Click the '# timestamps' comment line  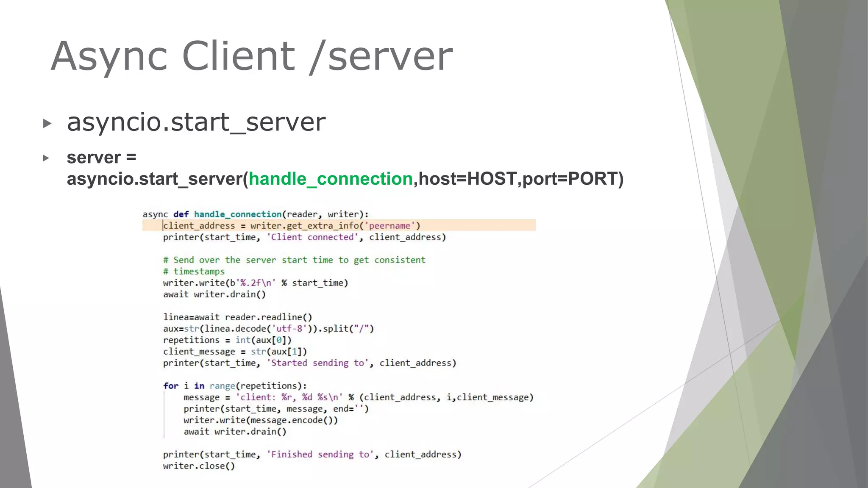[x=194, y=272]
